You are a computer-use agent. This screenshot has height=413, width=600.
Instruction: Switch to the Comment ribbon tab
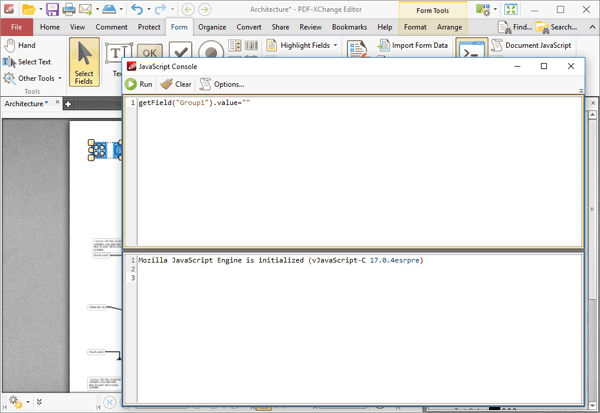(x=111, y=27)
